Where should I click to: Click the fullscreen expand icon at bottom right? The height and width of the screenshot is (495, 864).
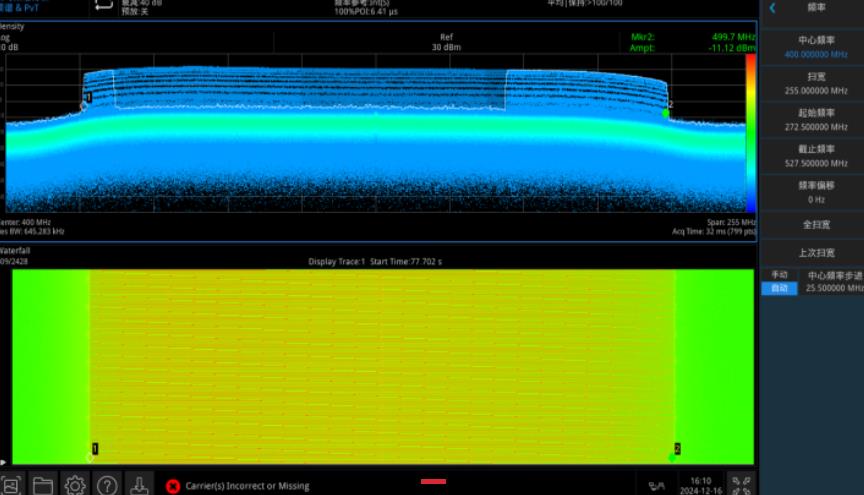[741, 485]
